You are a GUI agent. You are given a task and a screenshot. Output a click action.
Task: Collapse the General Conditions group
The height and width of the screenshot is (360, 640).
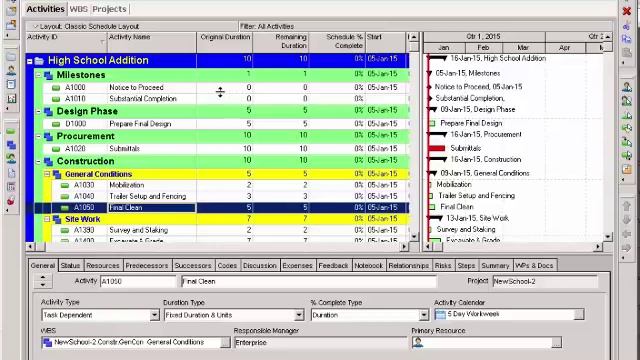[x=47, y=174]
